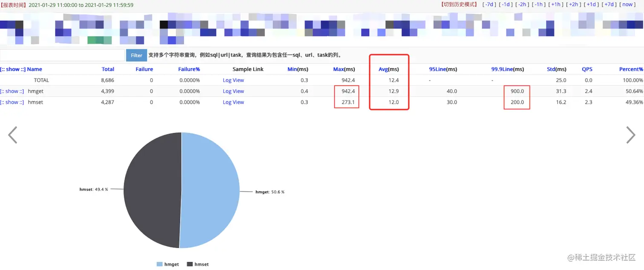Image resolution: width=644 pixels, height=270 pixels.
Task: Sort by the Failure% column header
Action: tap(189, 69)
